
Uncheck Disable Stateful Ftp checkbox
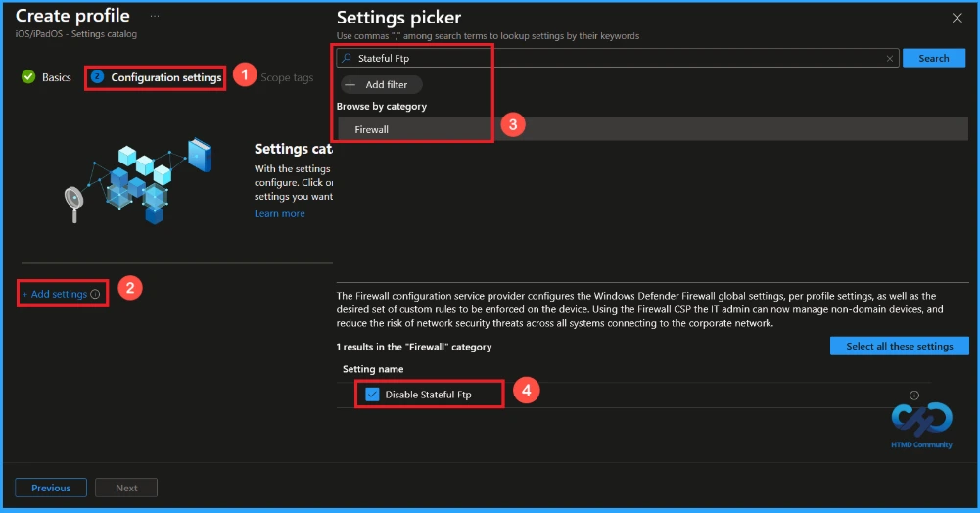[x=372, y=395]
